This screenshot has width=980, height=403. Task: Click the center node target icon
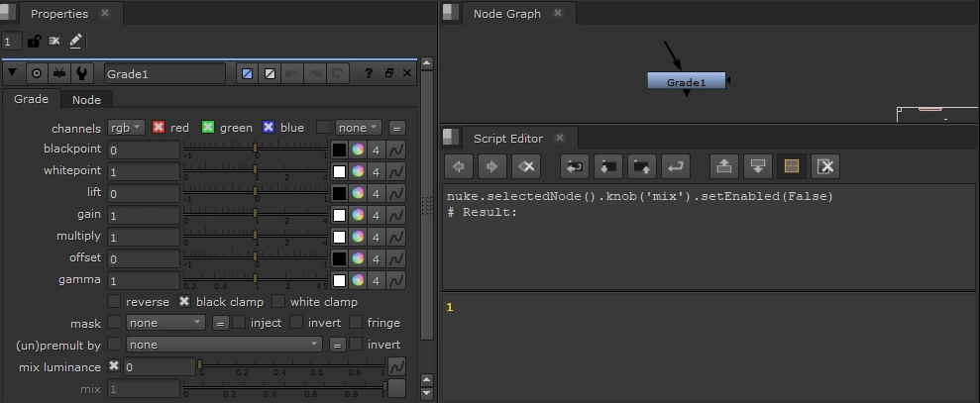point(37,73)
